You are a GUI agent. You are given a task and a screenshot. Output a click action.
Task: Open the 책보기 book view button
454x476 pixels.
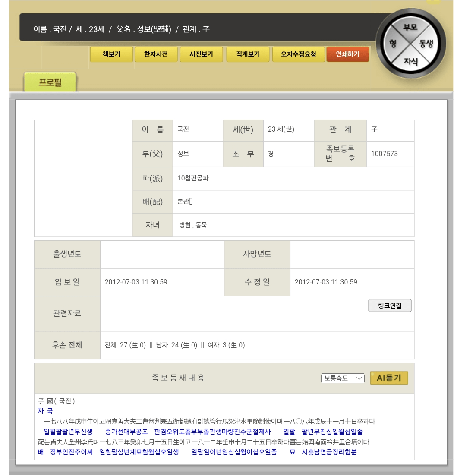tap(111, 54)
